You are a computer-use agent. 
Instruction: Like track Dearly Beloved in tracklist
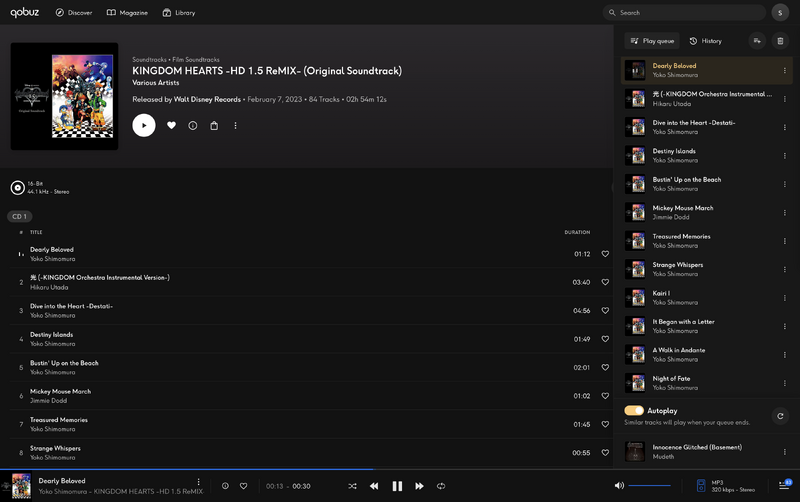point(605,254)
